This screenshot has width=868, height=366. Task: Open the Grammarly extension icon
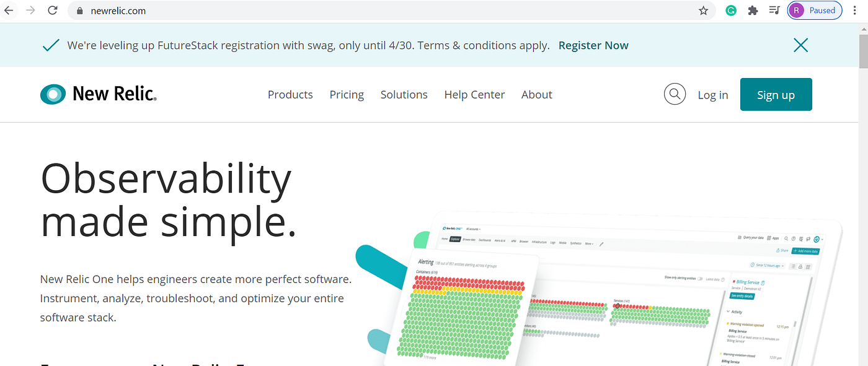pos(732,11)
